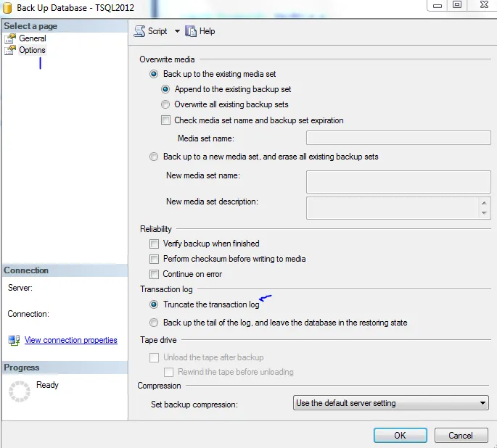Click the 'Connection:' label
This screenshot has height=448, width=497.
point(28,314)
